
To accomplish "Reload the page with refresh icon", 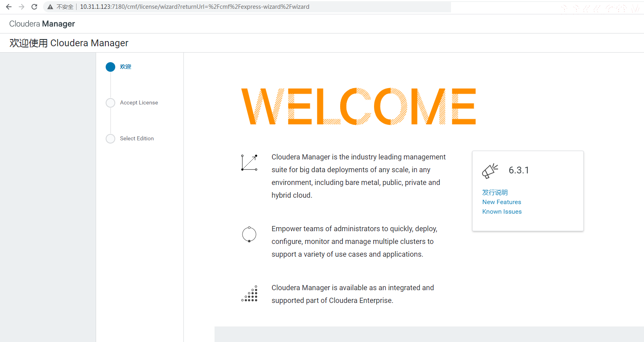I will coord(34,7).
